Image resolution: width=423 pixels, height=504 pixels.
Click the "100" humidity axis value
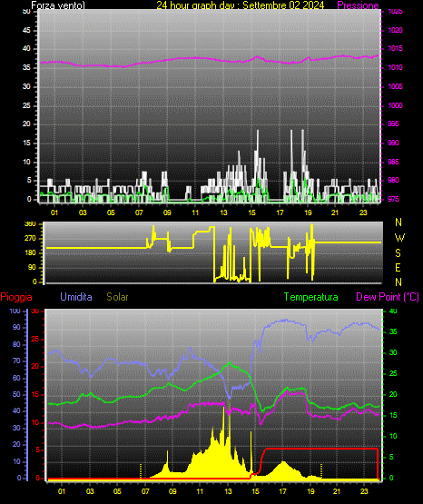click(15, 311)
